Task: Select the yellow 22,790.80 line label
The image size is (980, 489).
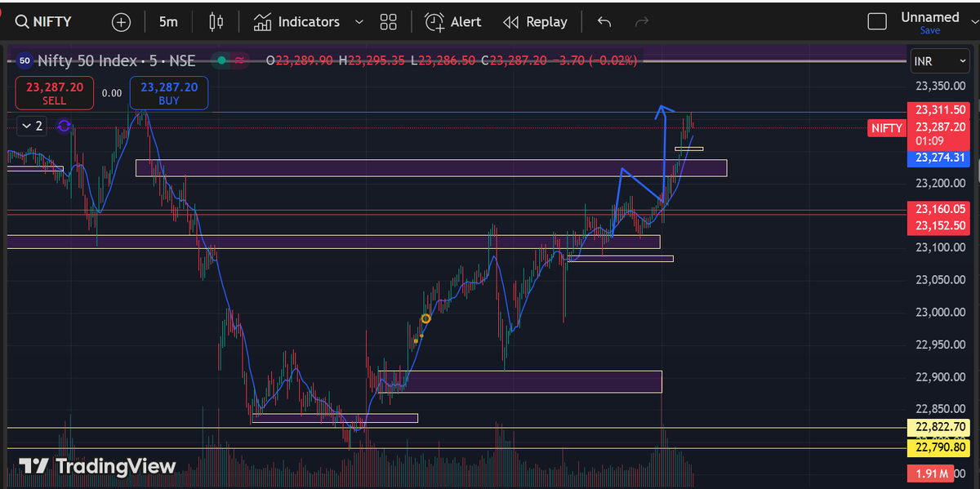Action: click(940, 447)
